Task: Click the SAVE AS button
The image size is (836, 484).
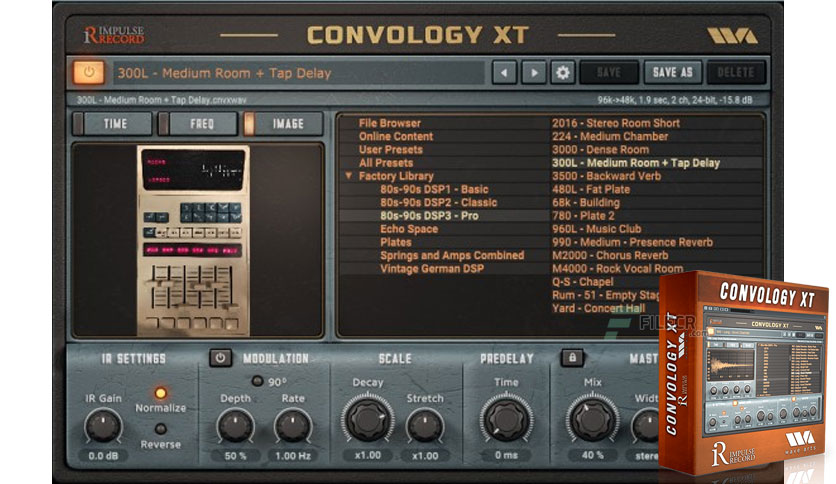Action: pyautogui.click(x=673, y=72)
